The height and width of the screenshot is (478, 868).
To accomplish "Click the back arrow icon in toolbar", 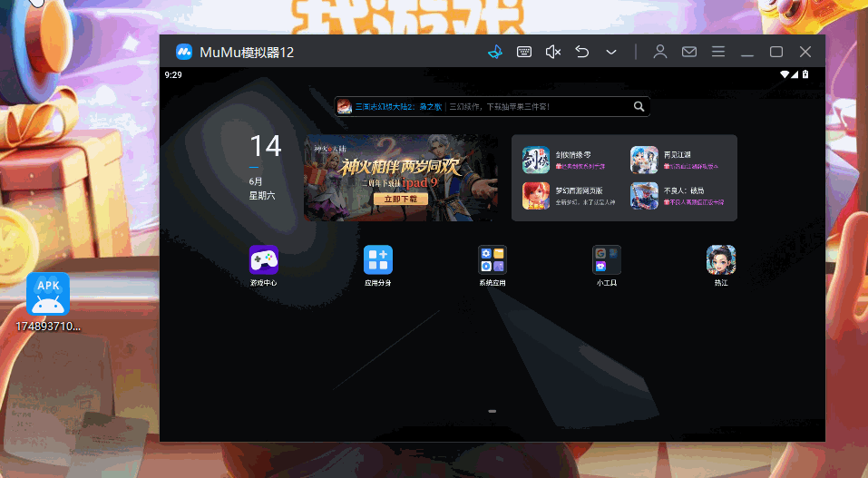I will 581,52.
